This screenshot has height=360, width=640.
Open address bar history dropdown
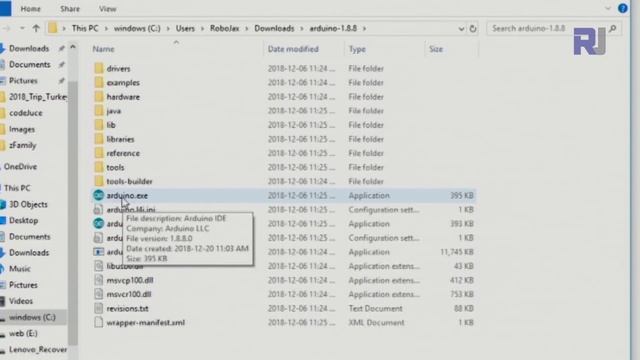pyautogui.click(x=461, y=29)
